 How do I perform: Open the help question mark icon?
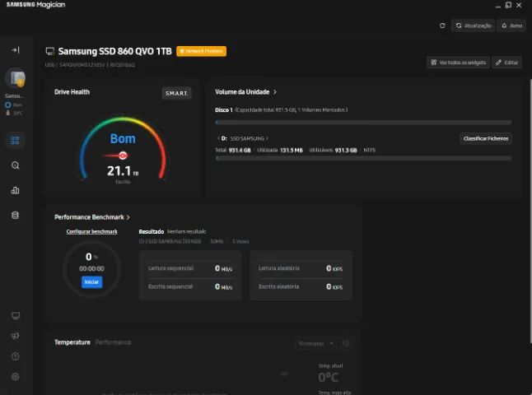(16, 356)
